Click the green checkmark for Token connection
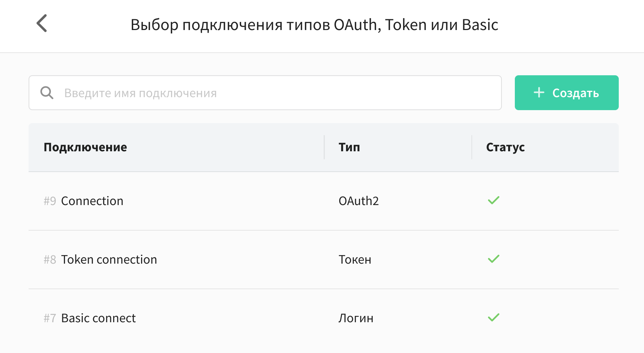The width and height of the screenshot is (644, 353). point(494,259)
